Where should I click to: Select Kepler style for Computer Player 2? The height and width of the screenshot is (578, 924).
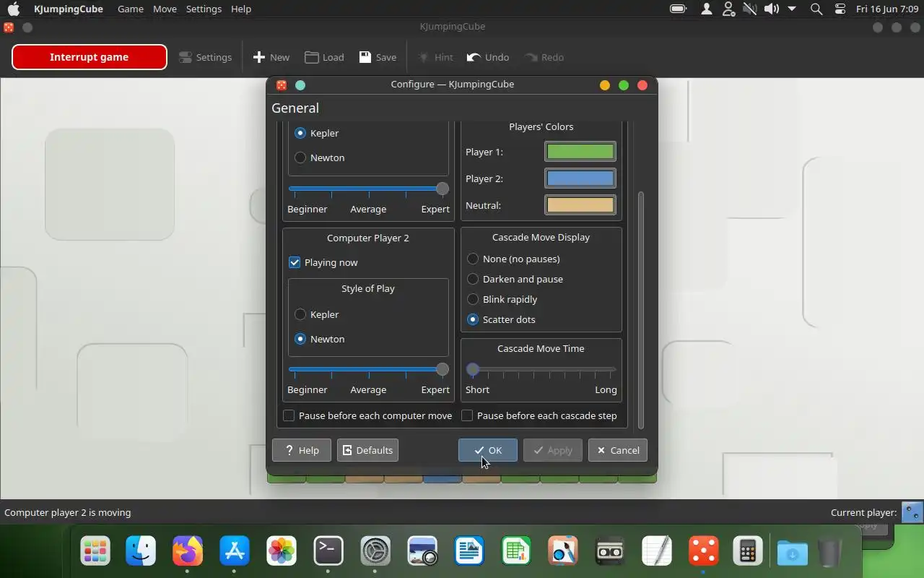point(317,314)
